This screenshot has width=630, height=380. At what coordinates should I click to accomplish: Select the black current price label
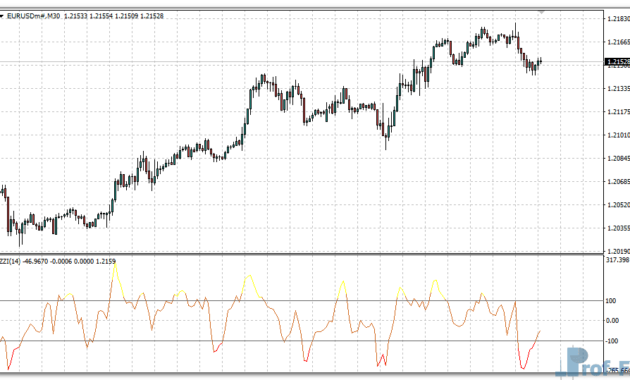tap(617, 61)
